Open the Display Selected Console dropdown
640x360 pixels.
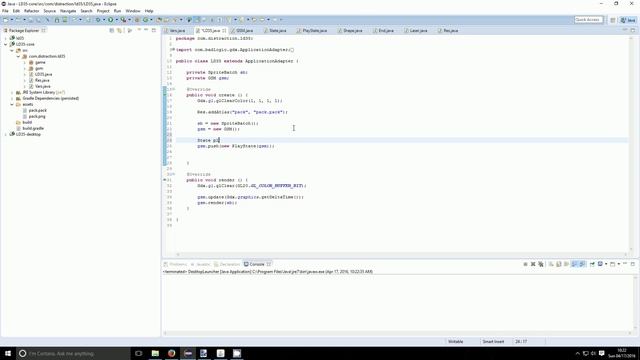point(606,264)
